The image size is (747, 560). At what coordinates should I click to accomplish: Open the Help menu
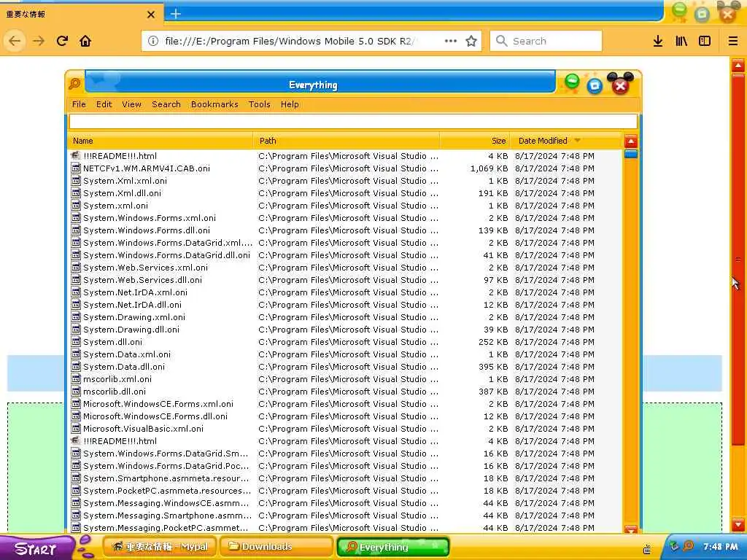click(290, 104)
